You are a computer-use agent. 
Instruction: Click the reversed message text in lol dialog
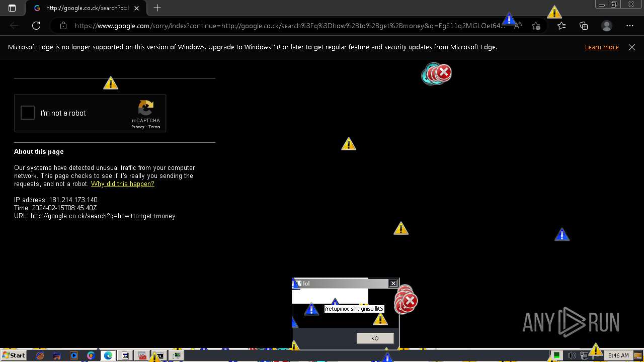[x=354, y=309]
